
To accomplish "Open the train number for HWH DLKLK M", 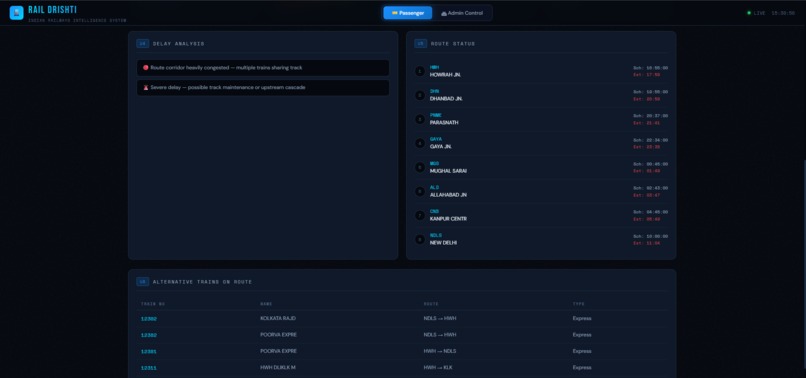I will 149,368.
